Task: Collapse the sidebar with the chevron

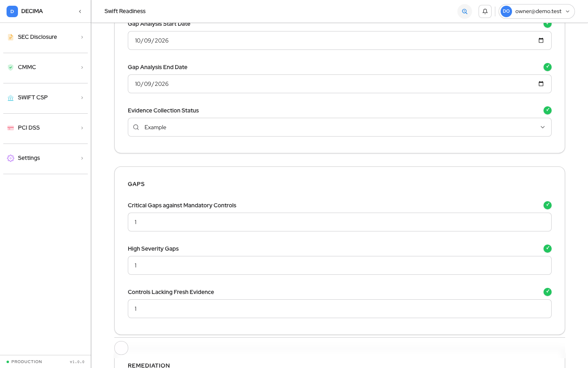Action: [x=80, y=11]
